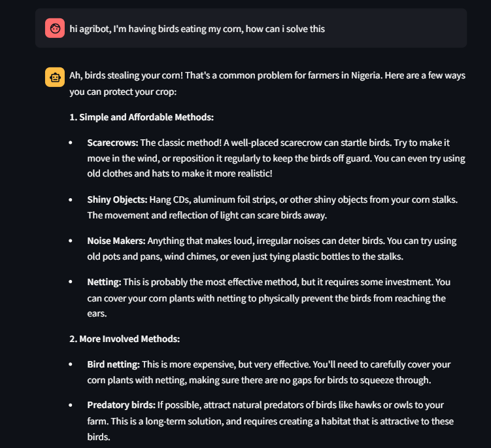Click the bold "Scarecrows:" label
The height and width of the screenshot is (448, 491).
[112, 143]
